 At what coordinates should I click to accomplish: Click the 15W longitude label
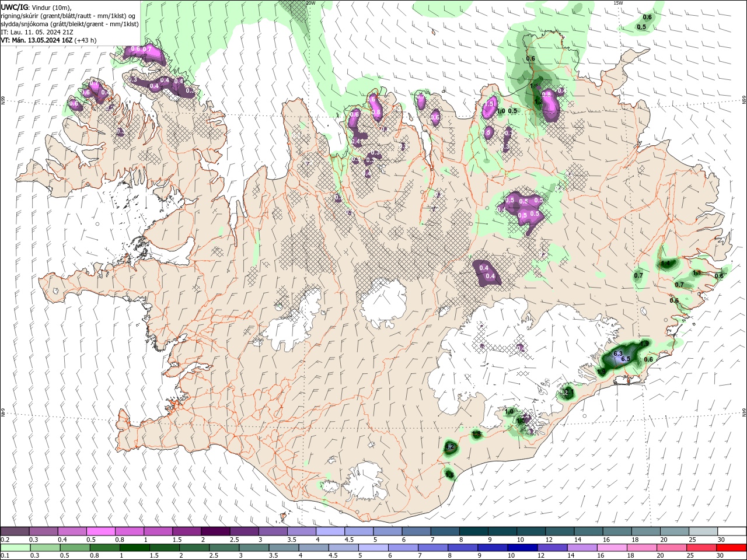pos(618,3)
